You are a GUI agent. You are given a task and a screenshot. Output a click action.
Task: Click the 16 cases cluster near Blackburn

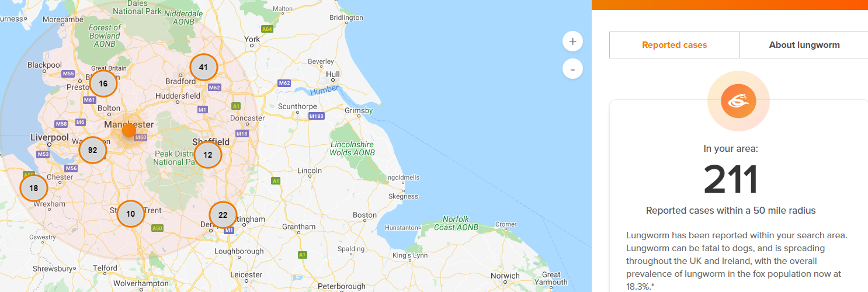tap(103, 84)
